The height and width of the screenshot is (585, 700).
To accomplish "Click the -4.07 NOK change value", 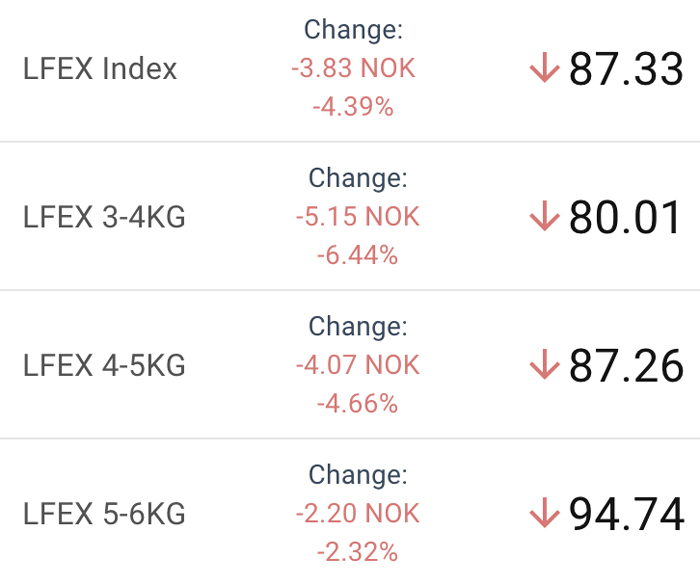I will click(358, 365).
